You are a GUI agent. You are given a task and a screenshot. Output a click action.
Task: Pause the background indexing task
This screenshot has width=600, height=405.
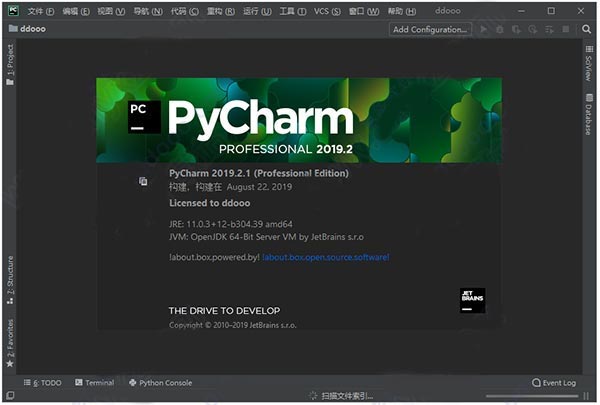(x=586, y=396)
